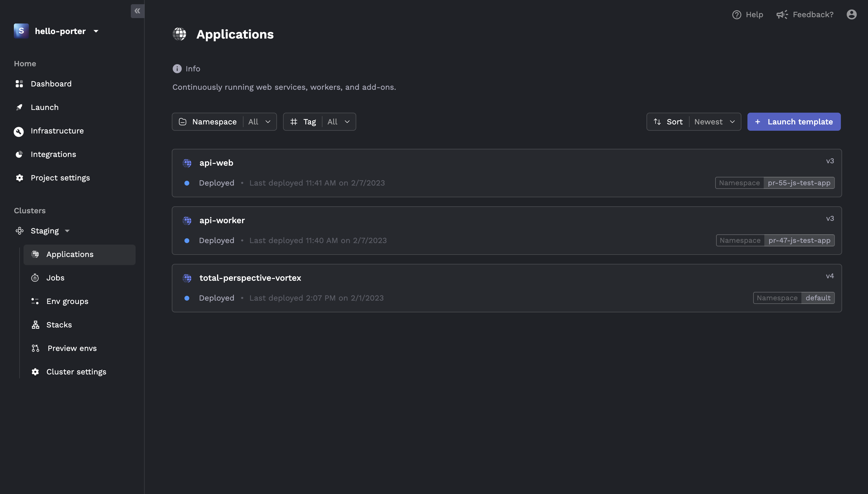Select Applications in the sidebar
868x494 pixels.
(x=70, y=254)
